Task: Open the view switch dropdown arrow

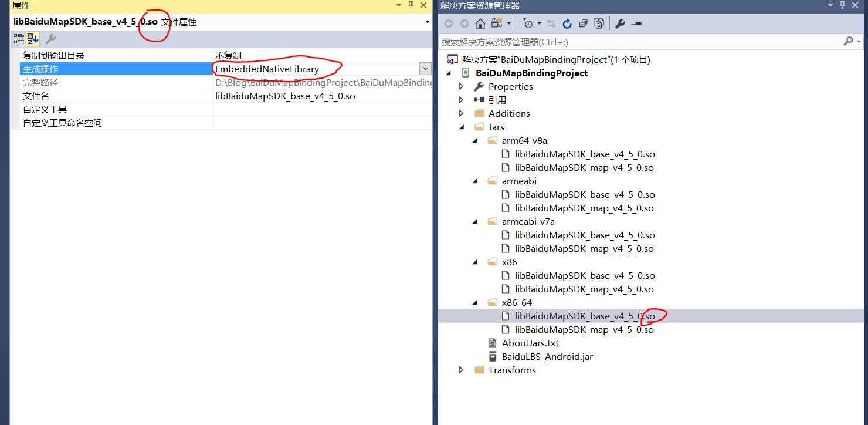Action: [509, 23]
